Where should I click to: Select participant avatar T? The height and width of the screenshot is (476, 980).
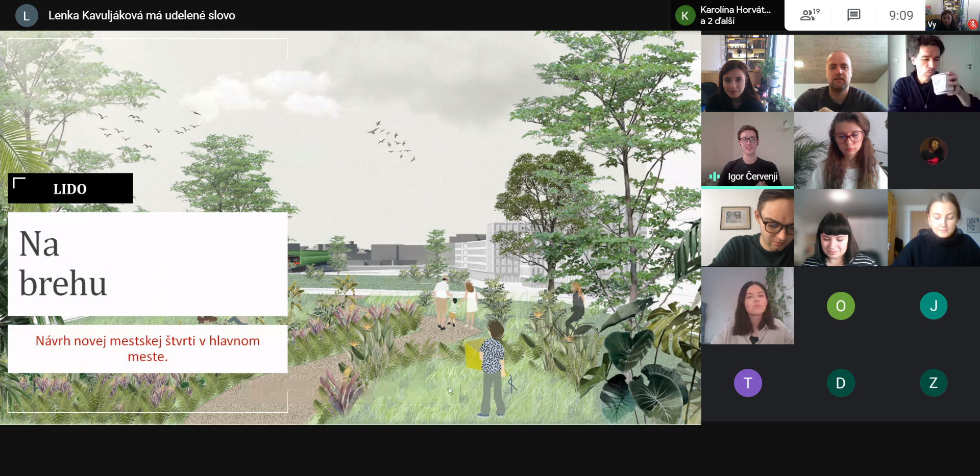click(x=748, y=383)
